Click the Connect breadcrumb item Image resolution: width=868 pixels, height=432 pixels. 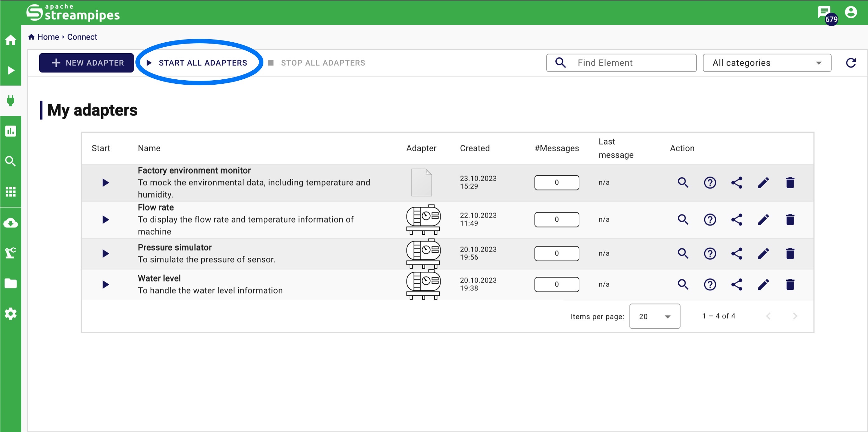click(x=82, y=37)
